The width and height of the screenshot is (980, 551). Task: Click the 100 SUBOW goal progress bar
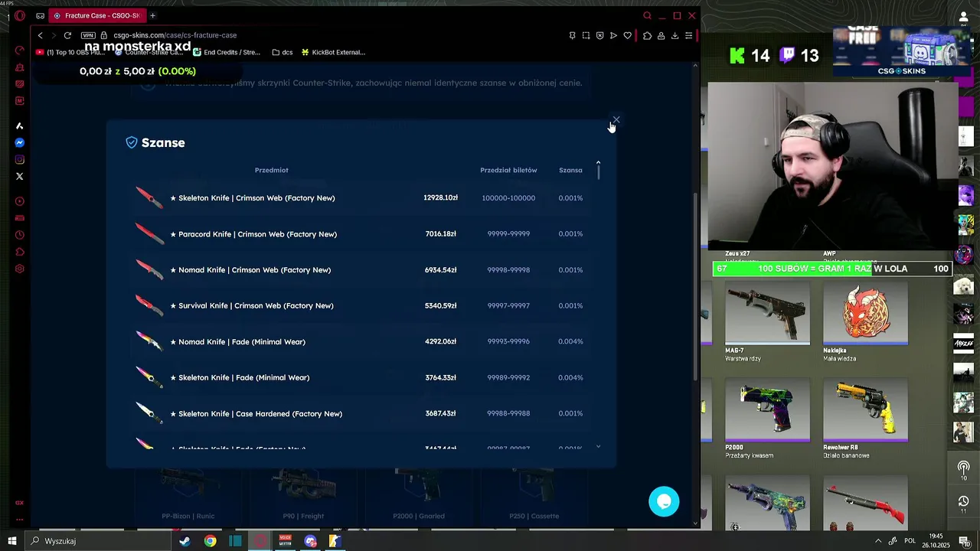[x=832, y=269]
